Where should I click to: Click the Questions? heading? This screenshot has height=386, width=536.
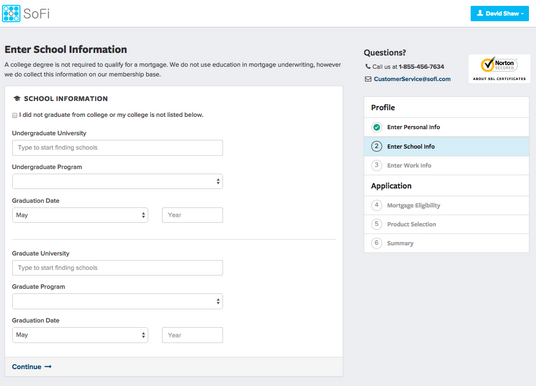(385, 53)
